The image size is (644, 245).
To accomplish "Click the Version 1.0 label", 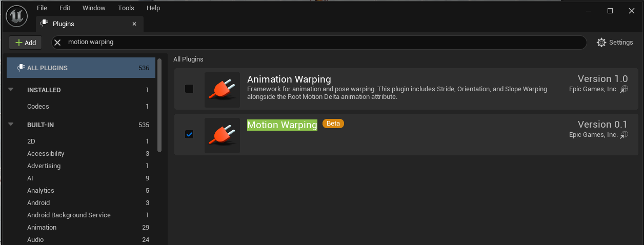I will (x=602, y=78).
